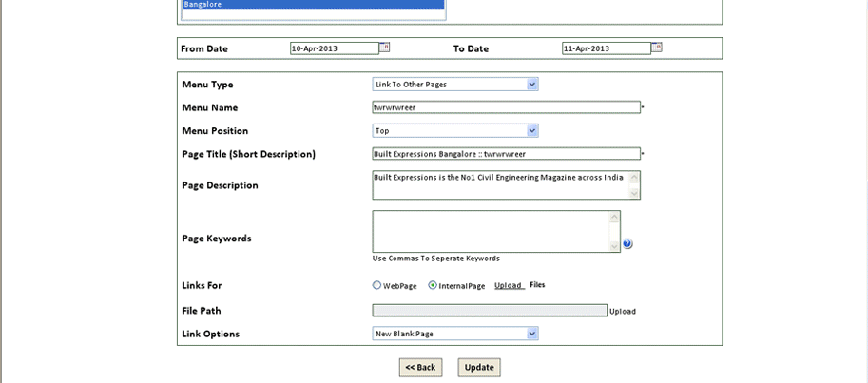The height and width of the screenshot is (383, 868).
Task: Click the << Back button
Action: 420,368
